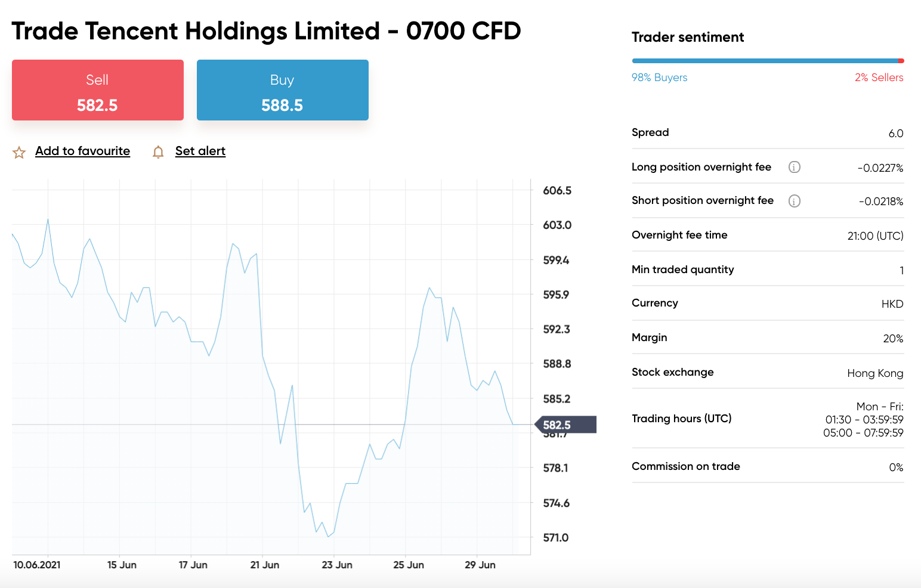Click the Commission on trade 0% value

coord(896,468)
